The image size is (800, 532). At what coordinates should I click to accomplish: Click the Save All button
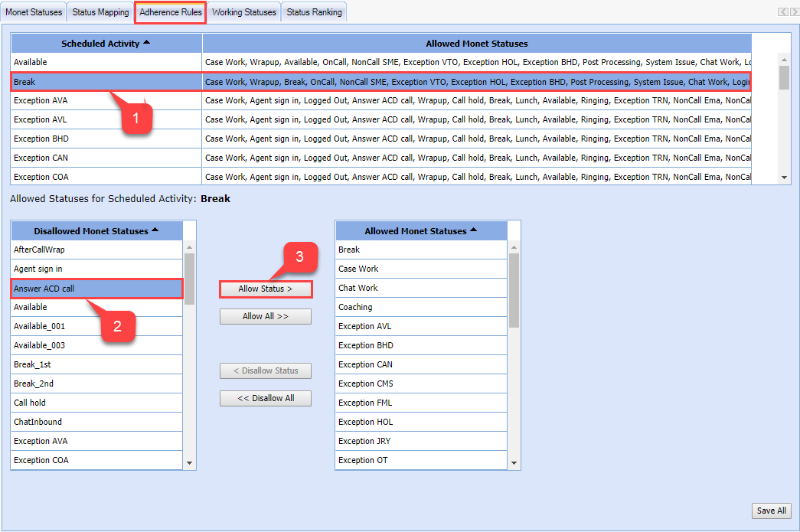point(771,511)
